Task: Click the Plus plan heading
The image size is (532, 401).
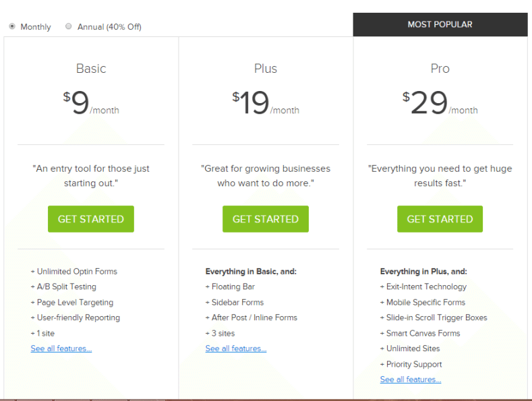Action: 266,69
